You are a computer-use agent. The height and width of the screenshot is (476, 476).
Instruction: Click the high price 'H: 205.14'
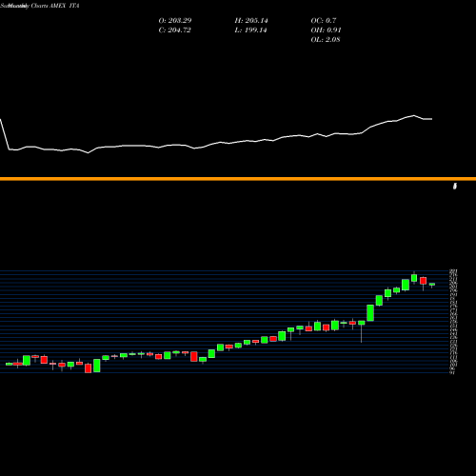[x=251, y=21]
